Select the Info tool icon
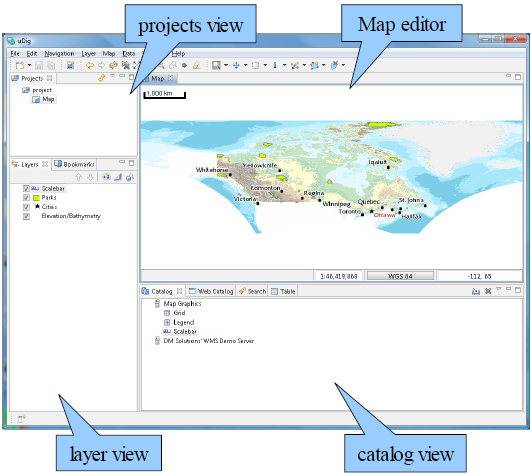Viewport: 531px width, 475px height. (x=275, y=65)
